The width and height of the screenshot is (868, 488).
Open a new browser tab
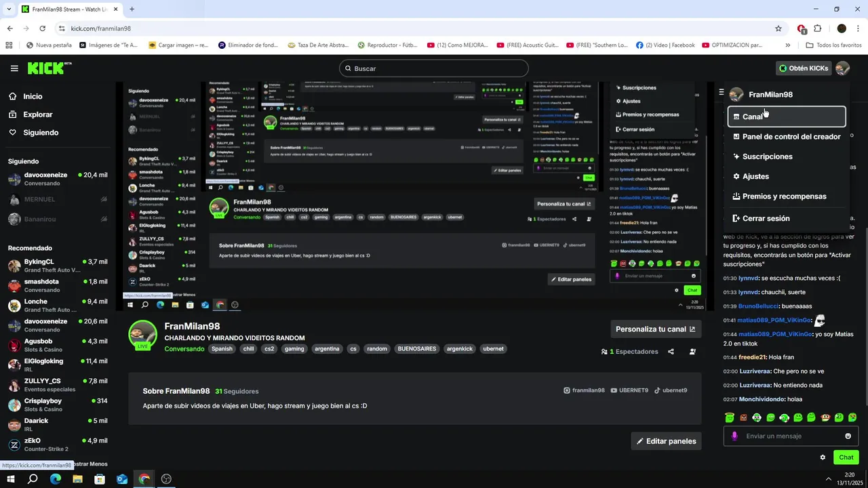(x=132, y=9)
